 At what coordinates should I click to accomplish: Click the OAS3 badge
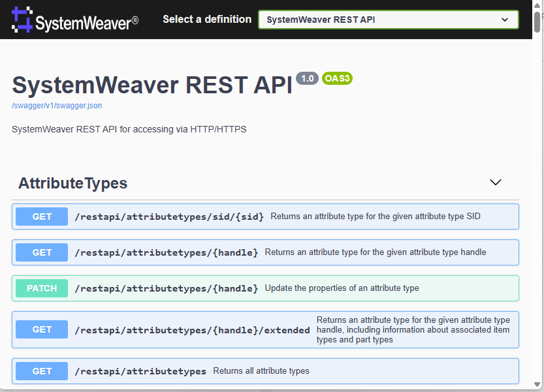(x=337, y=78)
